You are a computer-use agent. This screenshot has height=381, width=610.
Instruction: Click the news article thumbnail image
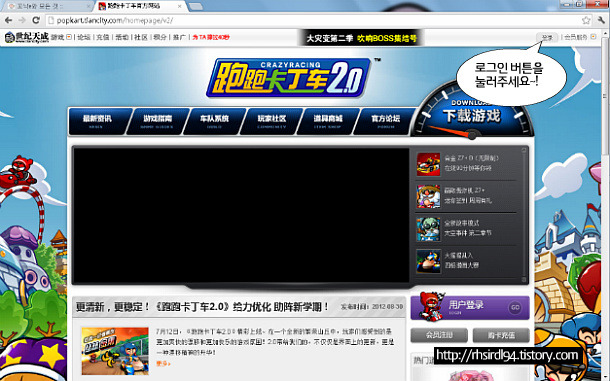115,351
